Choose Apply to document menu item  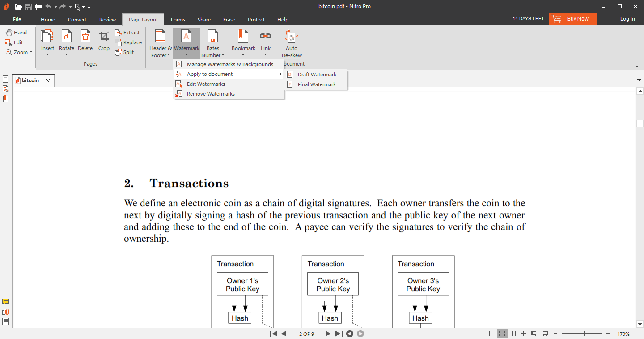click(x=229, y=74)
